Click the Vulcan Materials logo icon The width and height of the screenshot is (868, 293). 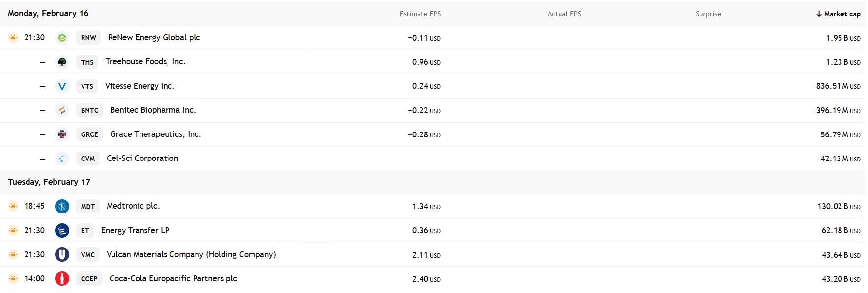point(62,255)
